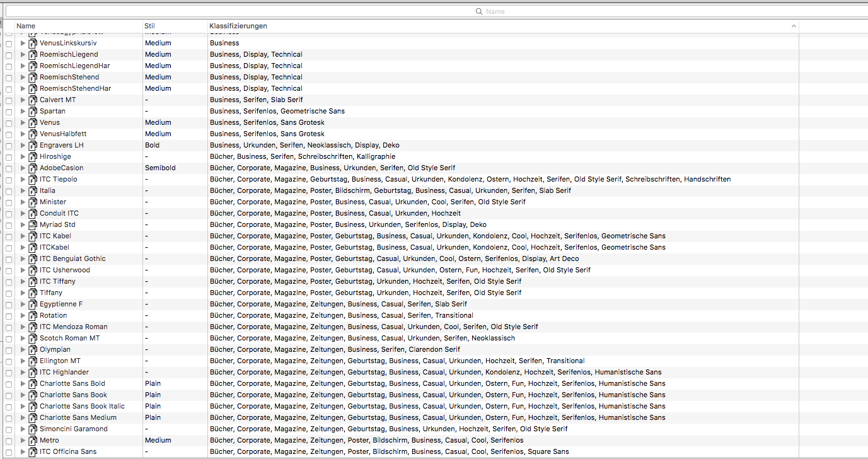
Task: Select the Myriad Std OpenType font icon
Action: pyautogui.click(x=33, y=224)
